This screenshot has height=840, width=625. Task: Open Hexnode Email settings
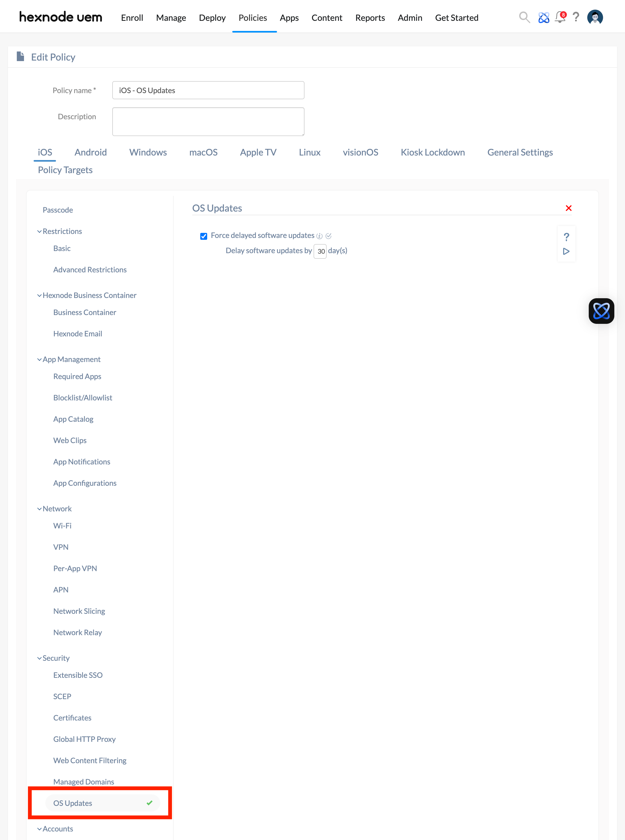click(x=78, y=334)
